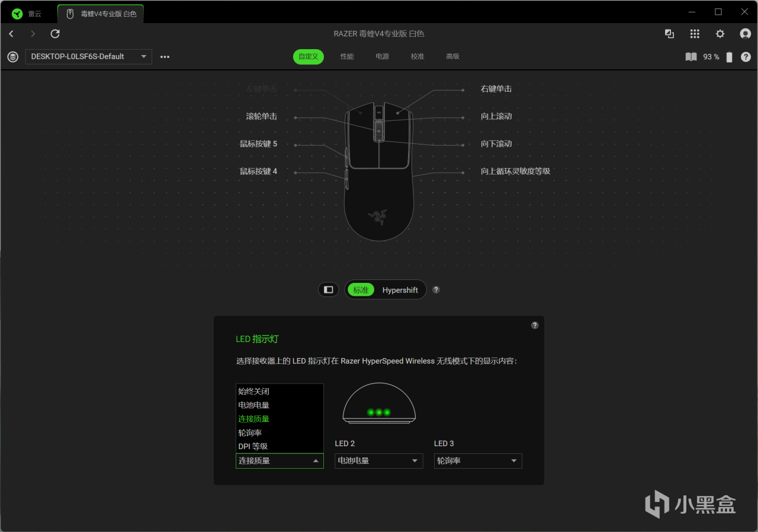Switch to the 性能 tab
Screen dimensions: 758x532
(347, 57)
